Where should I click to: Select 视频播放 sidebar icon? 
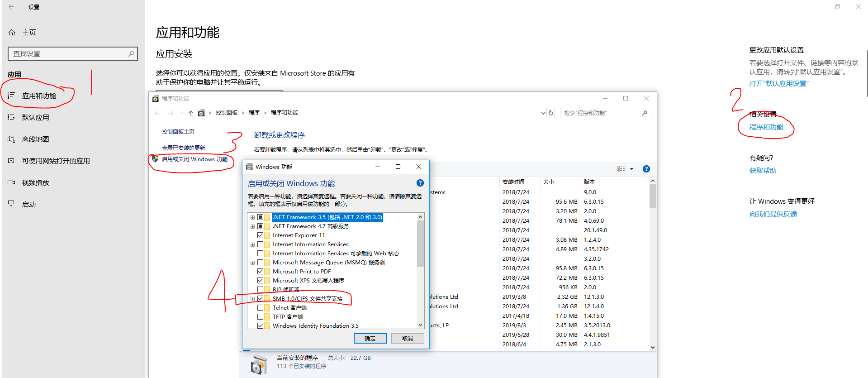11,182
